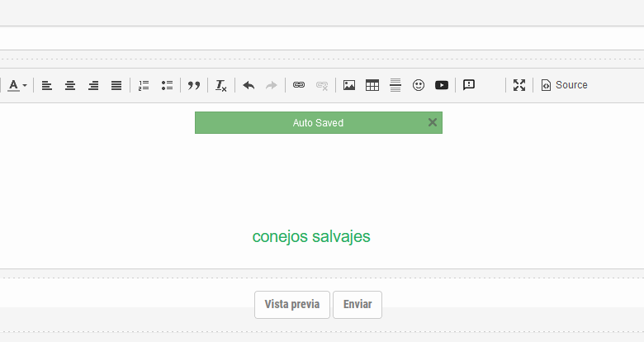Image resolution: width=644 pixels, height=342 pixels.
Task: Justify the text alignment
Action: 116,85
